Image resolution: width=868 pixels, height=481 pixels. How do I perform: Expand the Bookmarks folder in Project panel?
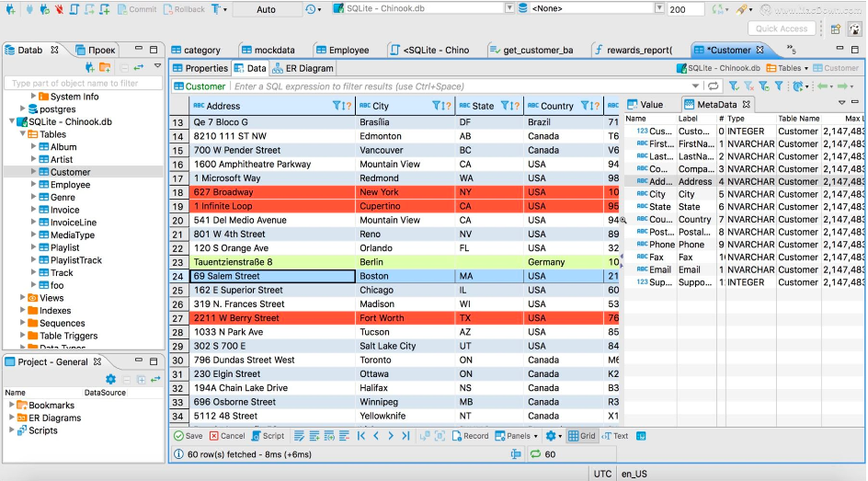tap(12, 405)
